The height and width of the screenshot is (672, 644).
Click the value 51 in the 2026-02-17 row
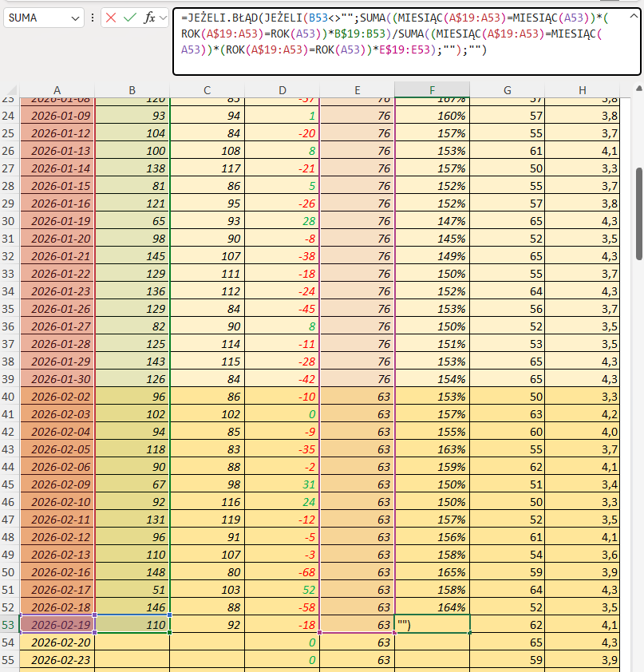pos(132,590)
